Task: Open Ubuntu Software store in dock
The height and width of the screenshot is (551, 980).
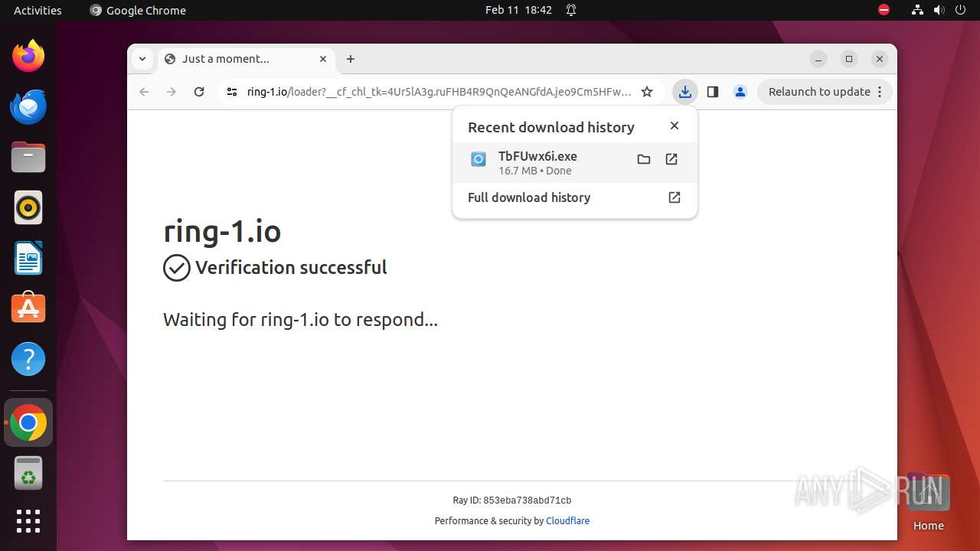Action: 28,308
